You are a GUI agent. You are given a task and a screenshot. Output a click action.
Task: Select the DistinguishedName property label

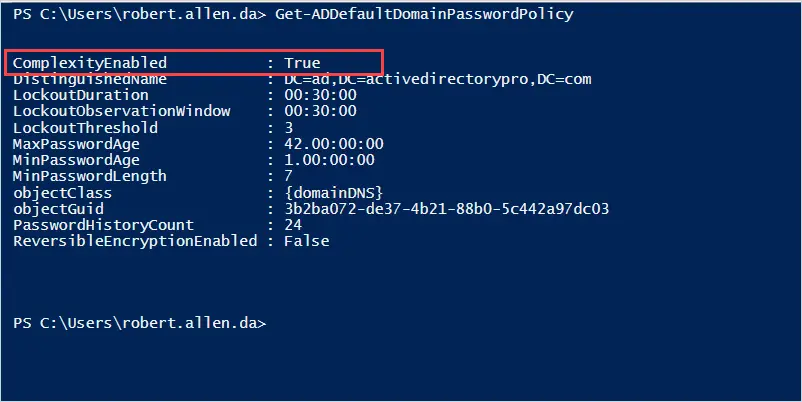coord(90,80)
